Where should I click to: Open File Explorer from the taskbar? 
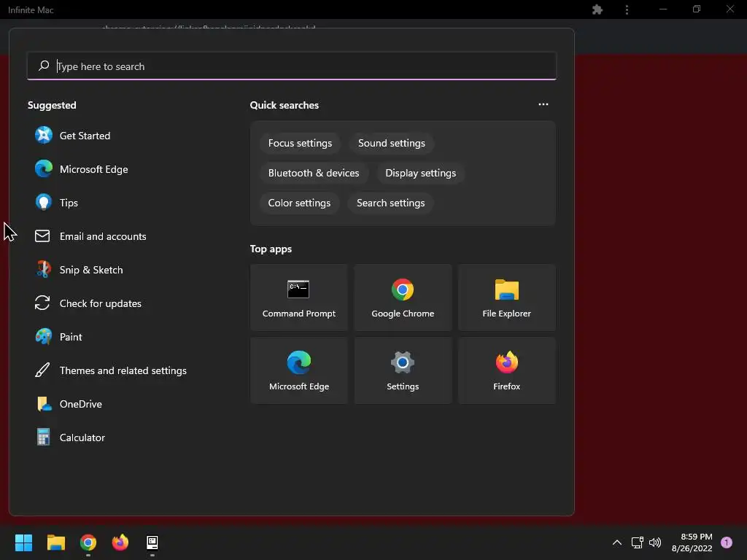tap(55, 542)
